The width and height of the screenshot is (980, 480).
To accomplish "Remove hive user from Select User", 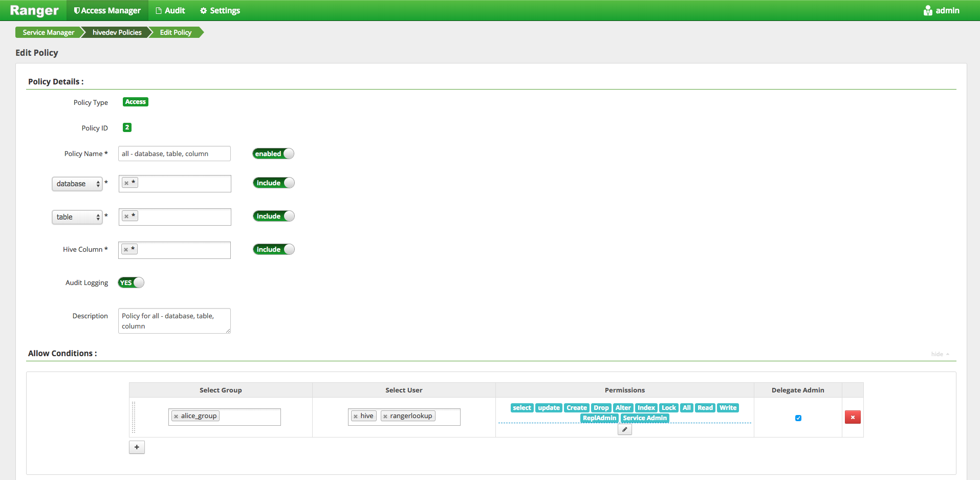I will (356, 417).
